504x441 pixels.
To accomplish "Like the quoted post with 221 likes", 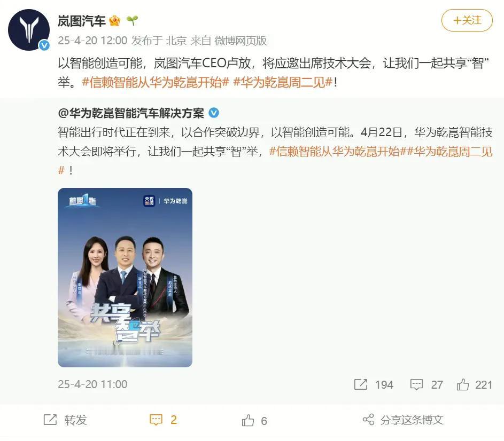I will click(474, 384).
